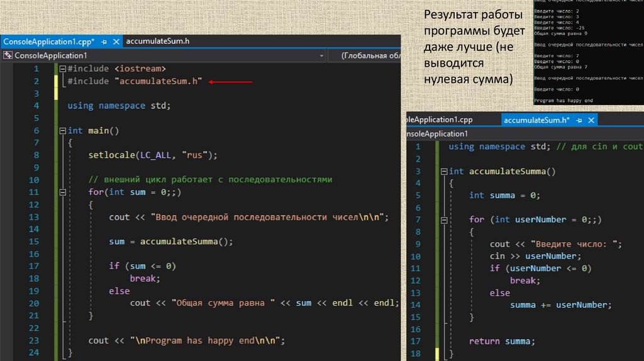The image size is (644, 361).
Task: Close the ConsoleApplication1.cpp tab
Action: coord(116,42)
